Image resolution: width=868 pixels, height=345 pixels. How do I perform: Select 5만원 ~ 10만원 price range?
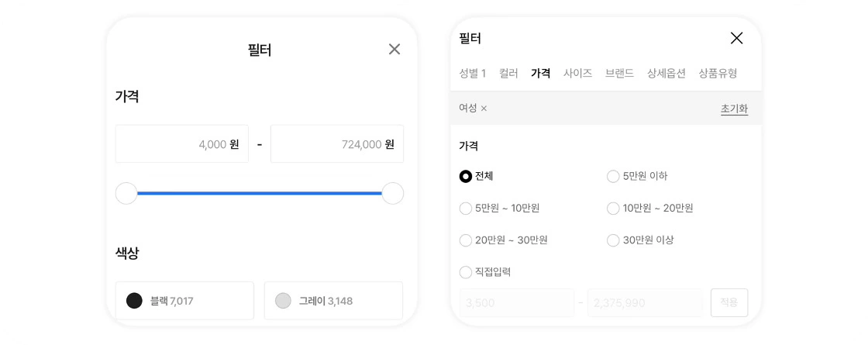coord(466,209)
